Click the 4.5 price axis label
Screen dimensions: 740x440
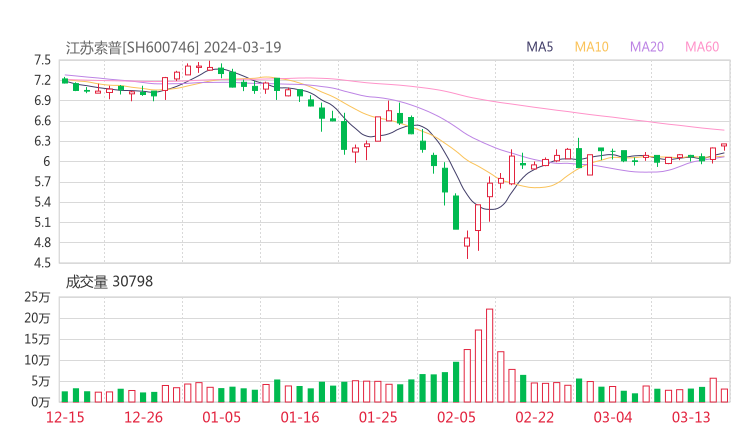42,263
